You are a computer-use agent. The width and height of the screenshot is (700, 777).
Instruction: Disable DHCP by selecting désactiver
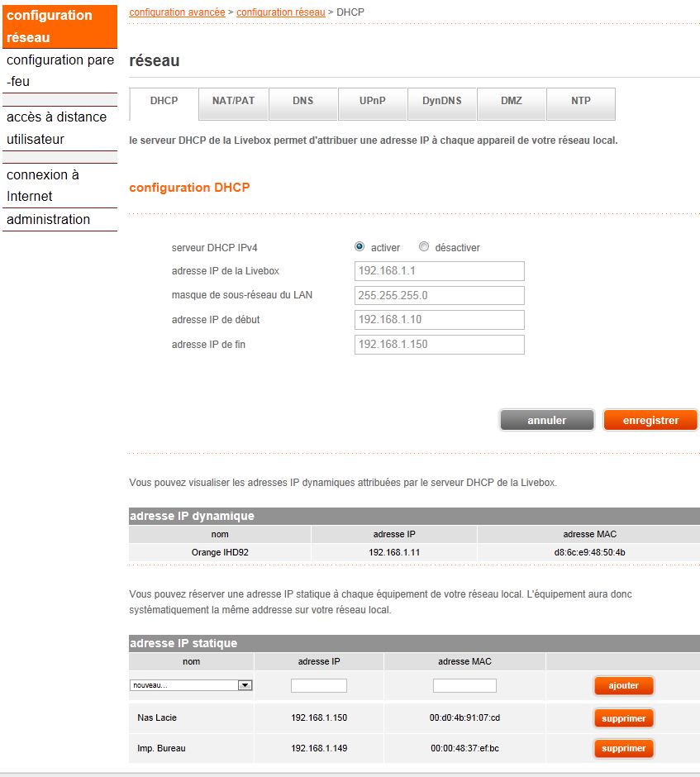point(424,245)
